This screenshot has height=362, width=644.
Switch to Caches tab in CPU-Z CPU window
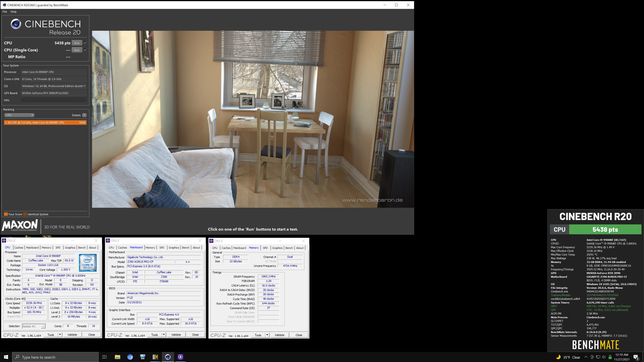(19, 248)
